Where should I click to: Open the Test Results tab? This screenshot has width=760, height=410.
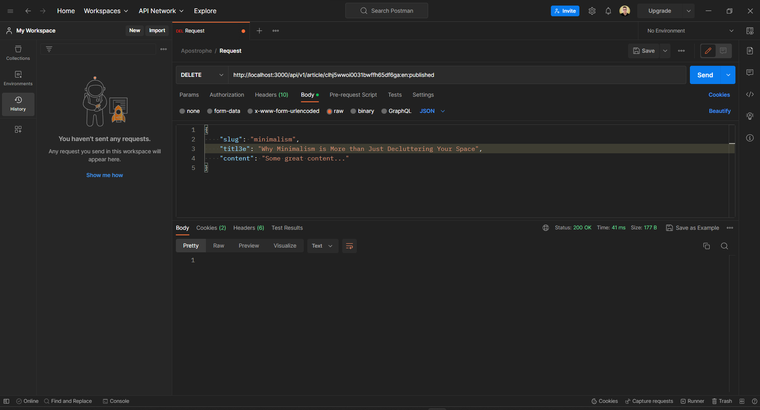[287, 228]
